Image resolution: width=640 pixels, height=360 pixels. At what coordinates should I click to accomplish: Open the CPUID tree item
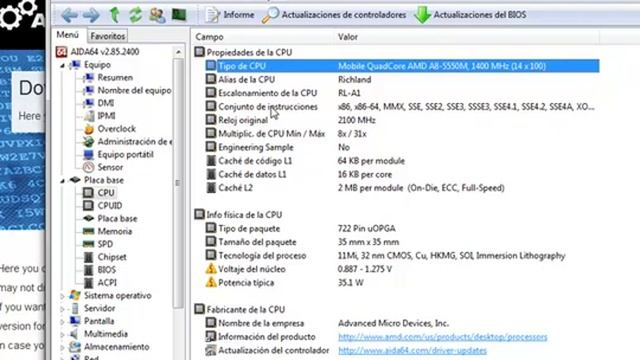tap(110, 206)
